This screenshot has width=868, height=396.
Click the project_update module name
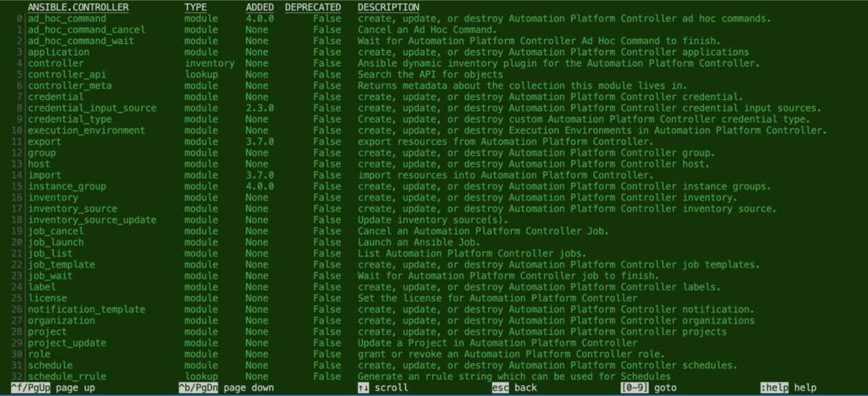[x=67, y=342]
